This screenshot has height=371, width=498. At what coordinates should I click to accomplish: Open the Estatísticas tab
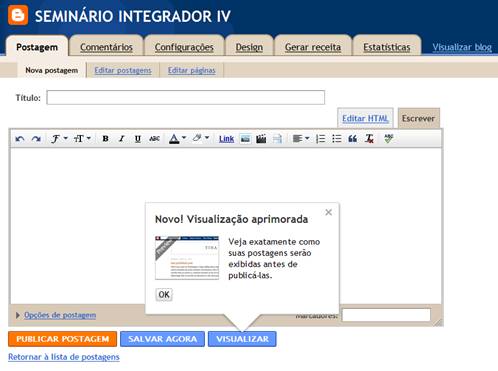[x=387, y=47]
